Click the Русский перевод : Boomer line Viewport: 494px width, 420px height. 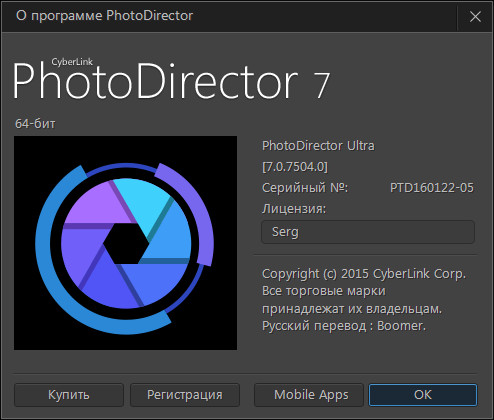[344, 326]
